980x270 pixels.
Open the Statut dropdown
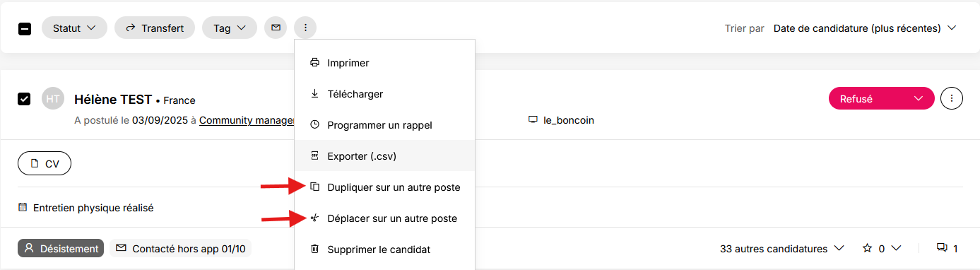74,28
